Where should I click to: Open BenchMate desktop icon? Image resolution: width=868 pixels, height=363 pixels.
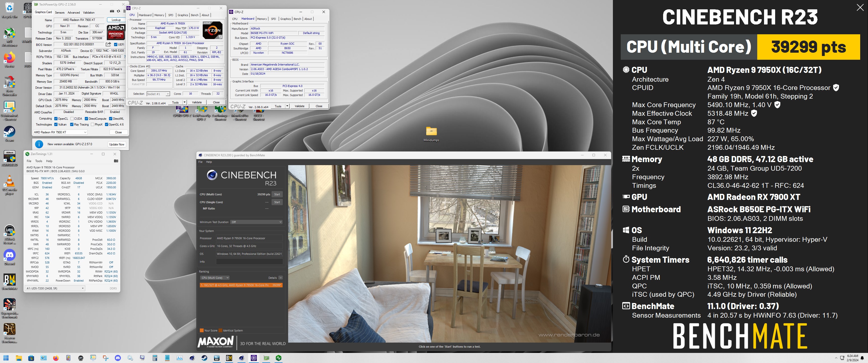pos(9,282)
